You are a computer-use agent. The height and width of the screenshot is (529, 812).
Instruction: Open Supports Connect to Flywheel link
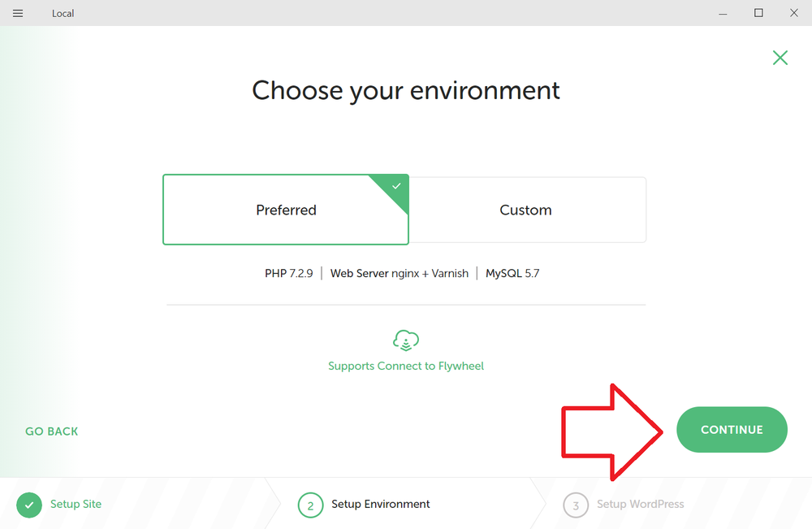[406, 366]
